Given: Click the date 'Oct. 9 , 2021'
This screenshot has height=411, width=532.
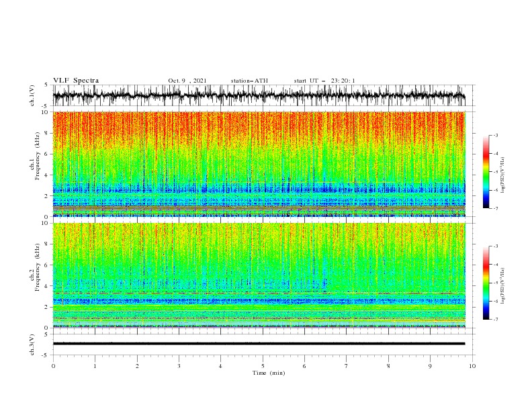Looking at the screenshot, I should [187, 81].
